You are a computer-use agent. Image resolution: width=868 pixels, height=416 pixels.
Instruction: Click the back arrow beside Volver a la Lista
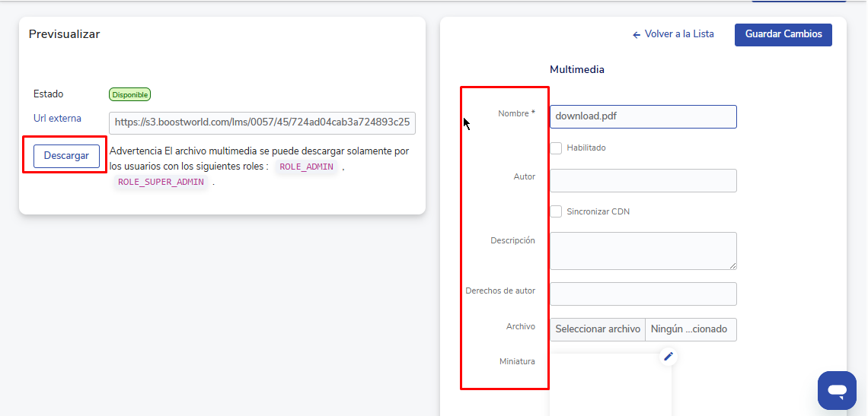click(637, 35)
